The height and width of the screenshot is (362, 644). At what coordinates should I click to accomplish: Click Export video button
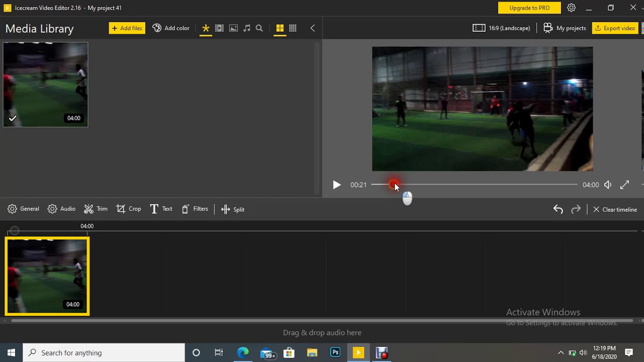(615, 28)
